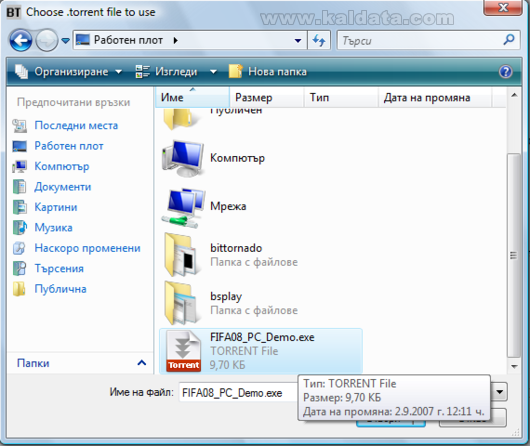Click the bsplay folder name
Image resolution: width=530 pixels, height=446 pixels.
226,296
